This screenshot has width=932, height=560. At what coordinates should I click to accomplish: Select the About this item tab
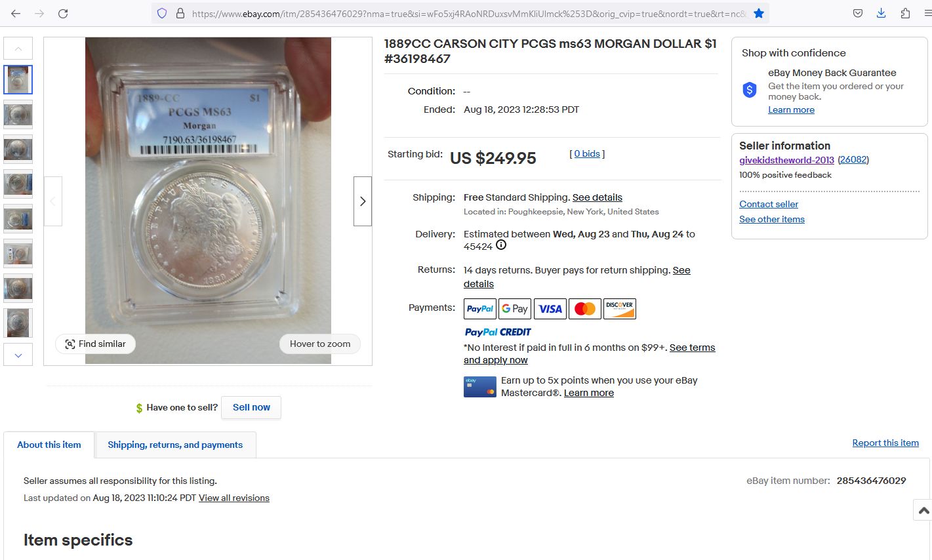click(49, 445)
